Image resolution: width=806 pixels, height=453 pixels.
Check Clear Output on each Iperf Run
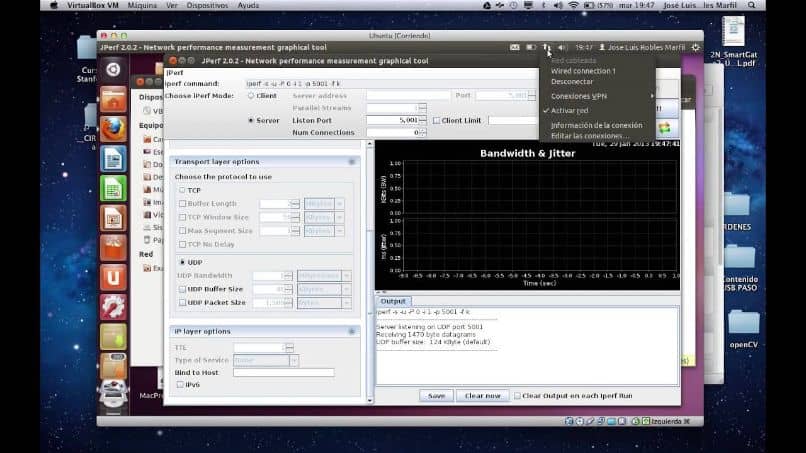point(518,395)
